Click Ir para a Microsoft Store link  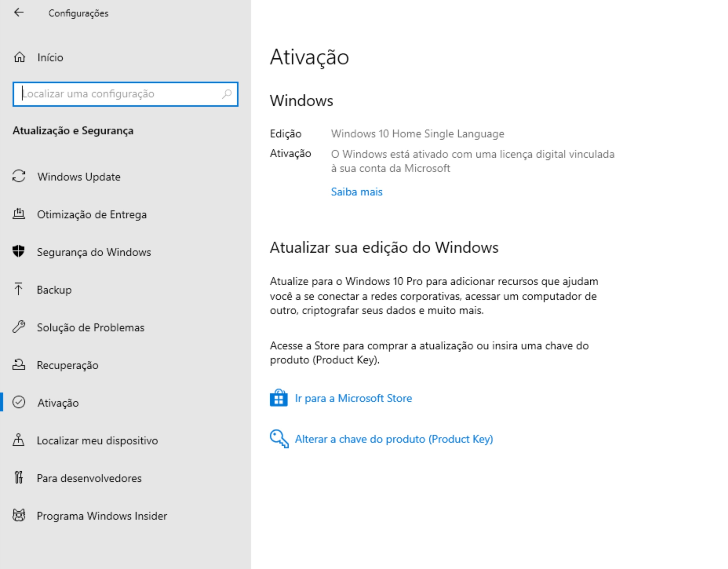pos(353,398)
